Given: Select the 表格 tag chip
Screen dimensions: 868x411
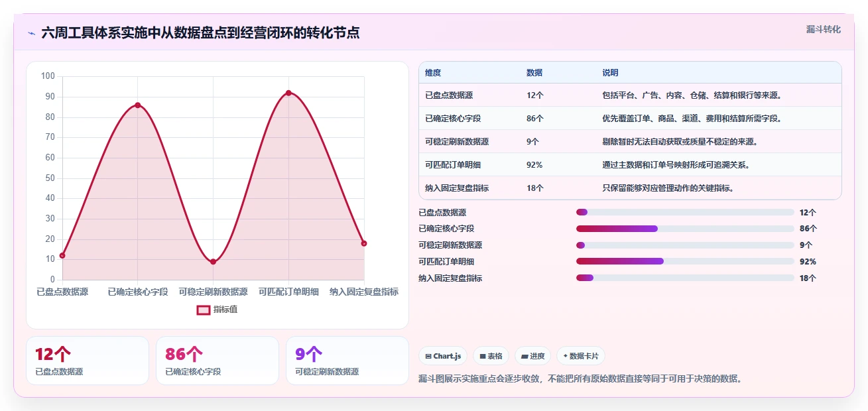Looking at the screenshot, I should point(491,356).
